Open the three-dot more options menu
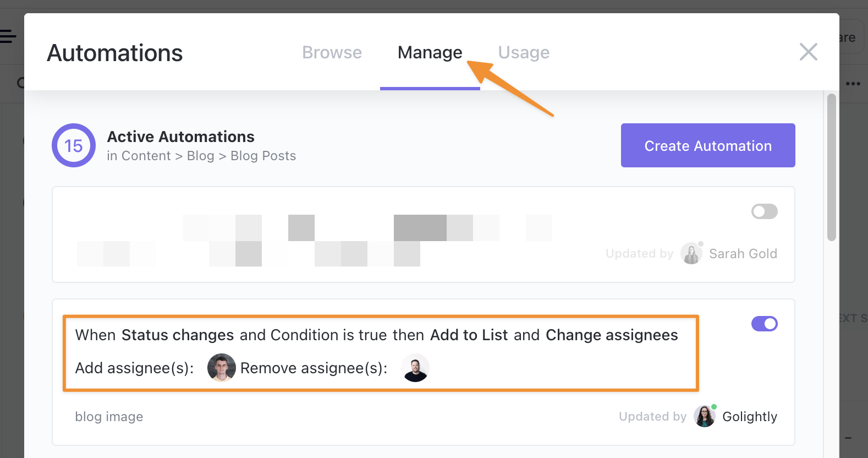The height and width of the screenshot is (458, 868). point(853,84)
